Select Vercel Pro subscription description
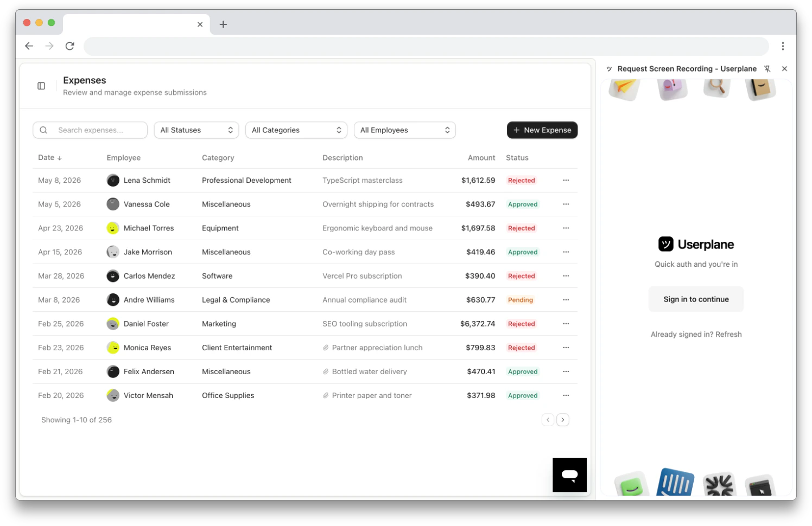Screen dimensions: 812x526 pos(362,276)
